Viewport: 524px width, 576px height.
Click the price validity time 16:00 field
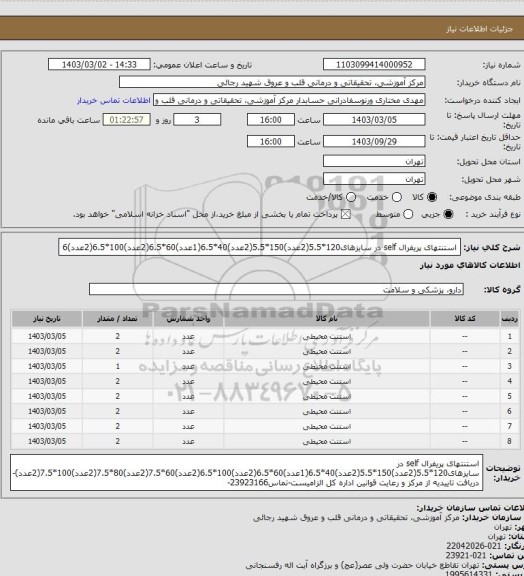pyautogui.click(x=271, y=141)
